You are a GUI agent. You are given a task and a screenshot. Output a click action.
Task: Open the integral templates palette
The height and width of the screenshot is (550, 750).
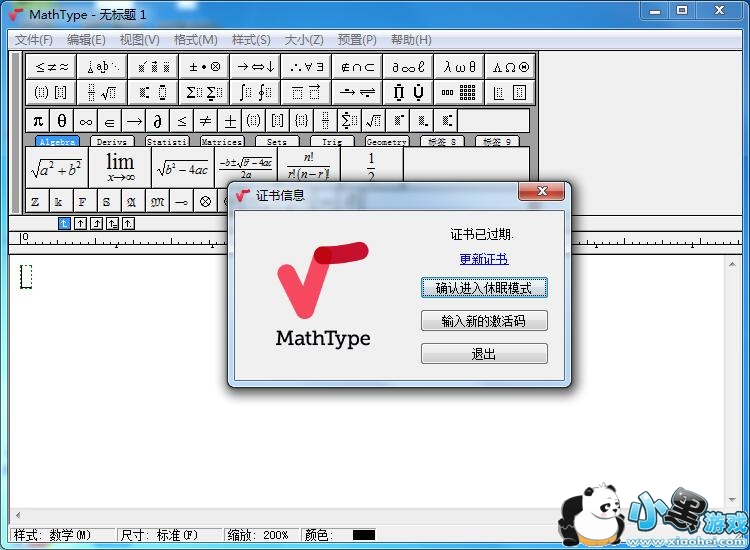[256, 92]
